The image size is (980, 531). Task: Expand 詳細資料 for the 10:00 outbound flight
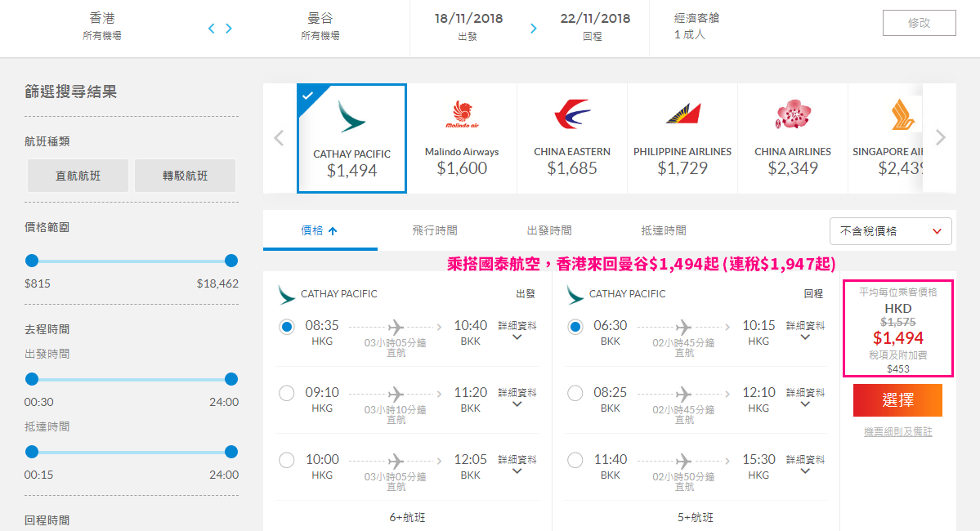tap(517, 464)
